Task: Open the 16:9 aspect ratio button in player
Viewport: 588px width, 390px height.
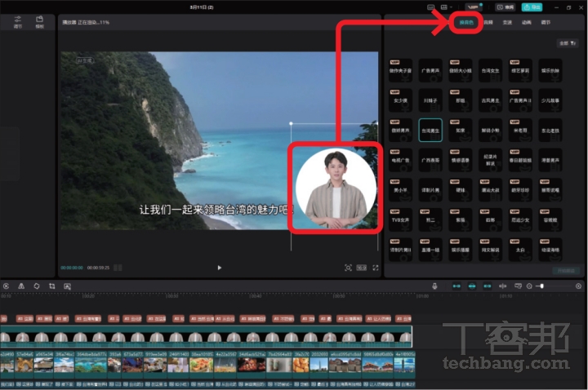Action: [x=361, y=268]
